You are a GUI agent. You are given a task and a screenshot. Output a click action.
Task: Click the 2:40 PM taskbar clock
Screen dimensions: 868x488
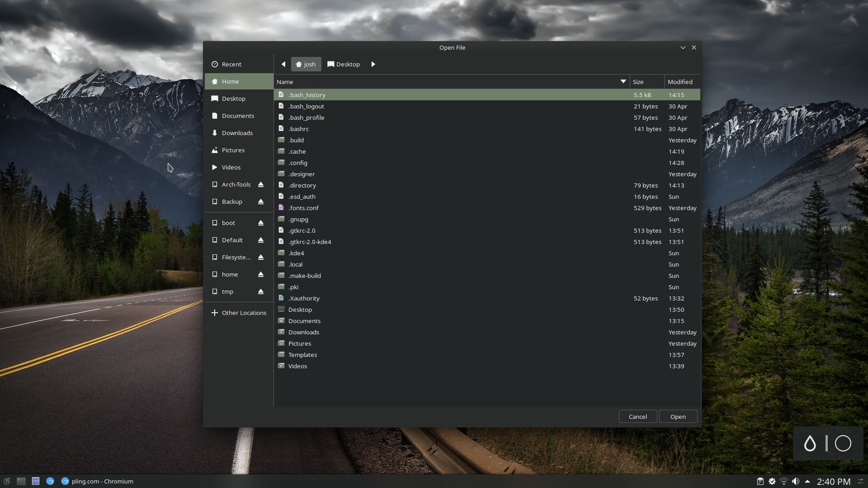pyautogui.click(x=834, y=482)
